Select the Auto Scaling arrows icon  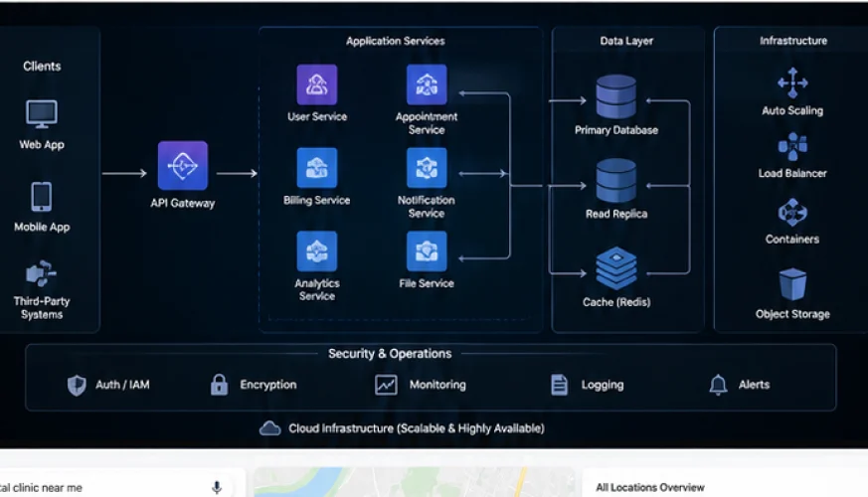(792, 83)
